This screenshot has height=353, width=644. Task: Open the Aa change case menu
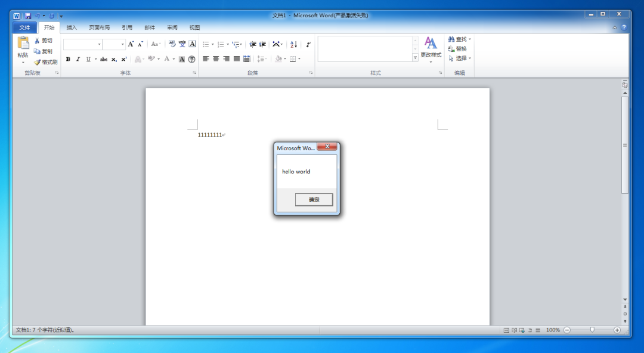click(x=156, y=44)
